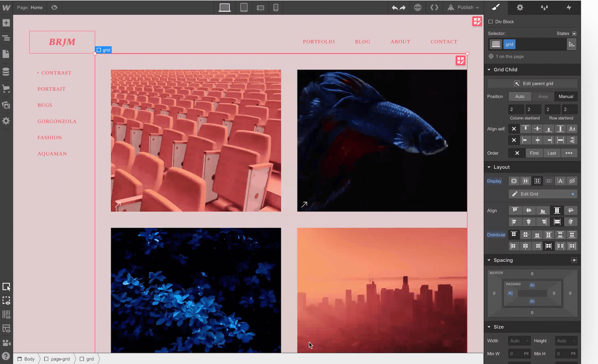Open the Pages panel icon
Screen dimensions: 598x364
pyautogui.click(x=6, y=54)
